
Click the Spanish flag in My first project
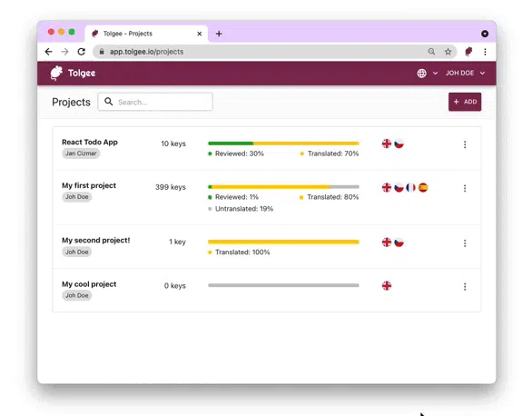423,187
